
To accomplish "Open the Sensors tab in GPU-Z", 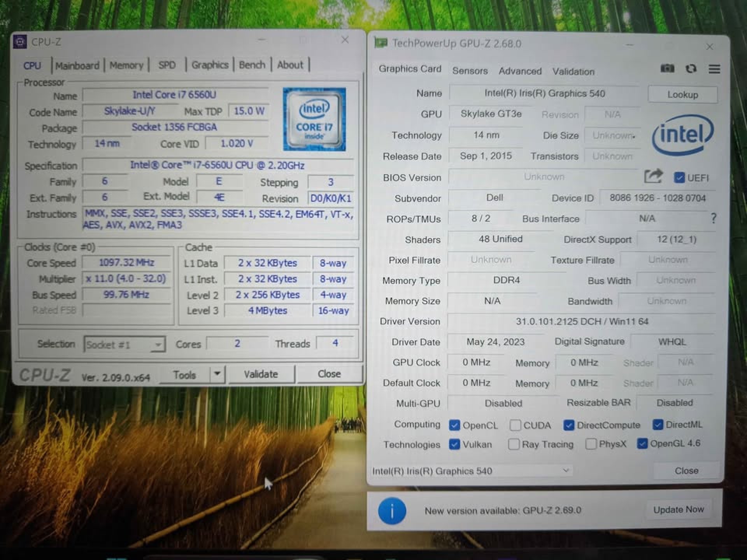I will tap(470, 71).
